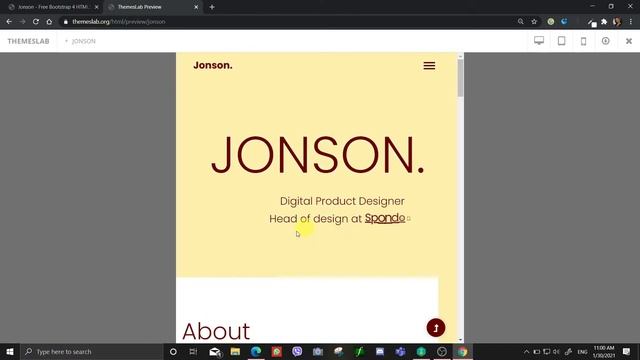Viewport: 640px width, 360px height.
Task: Click the scrollbar down arrow
Action: coord(460,340)
